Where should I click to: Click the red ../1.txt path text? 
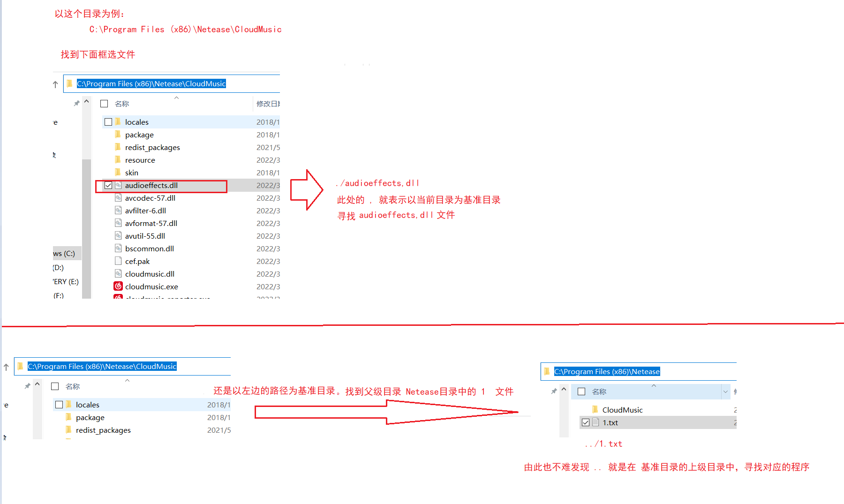click(x=603, y=444)
